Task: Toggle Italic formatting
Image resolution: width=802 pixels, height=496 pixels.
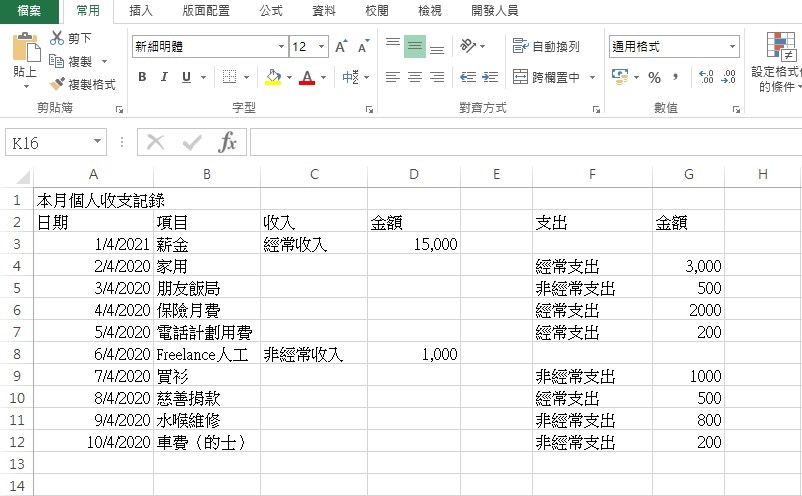Action: pos(163,77)
